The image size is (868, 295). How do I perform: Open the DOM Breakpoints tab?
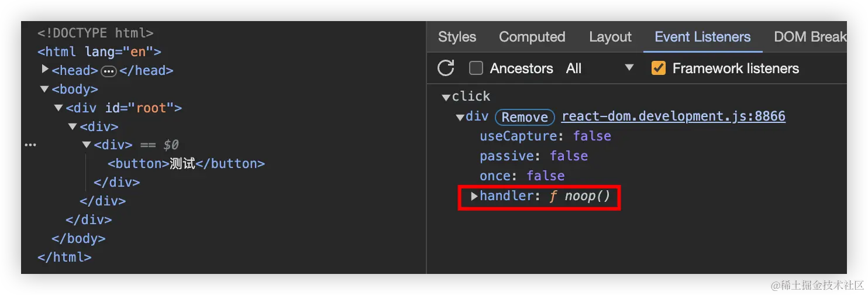[x=810, y=37]
